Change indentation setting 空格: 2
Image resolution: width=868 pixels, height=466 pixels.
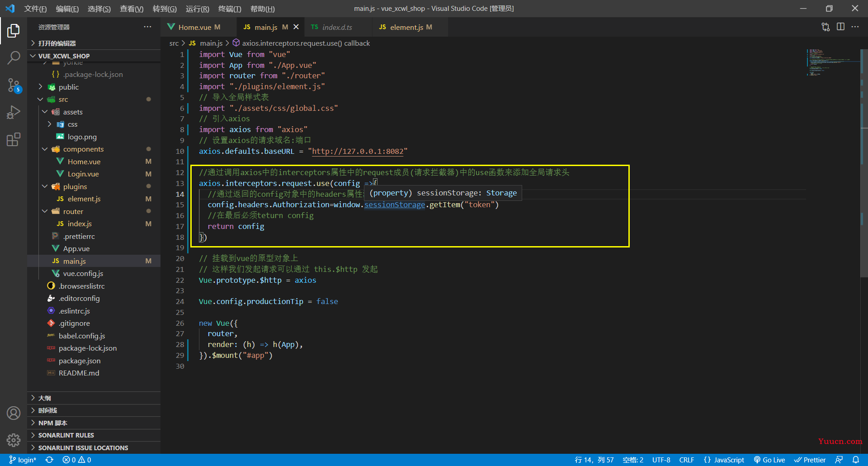(x=633, y=460)
